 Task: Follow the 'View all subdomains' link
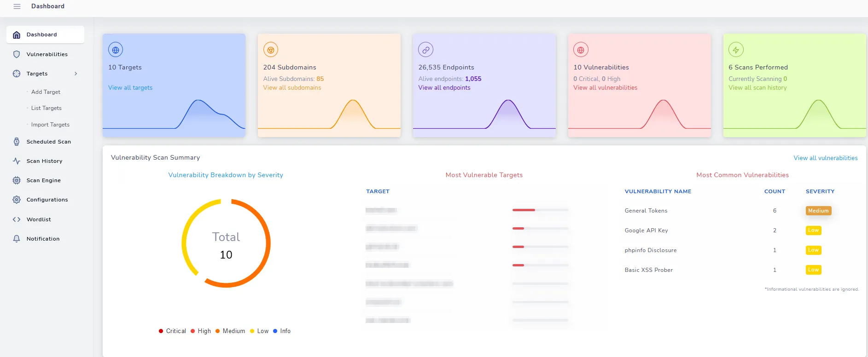coord(292,88)
